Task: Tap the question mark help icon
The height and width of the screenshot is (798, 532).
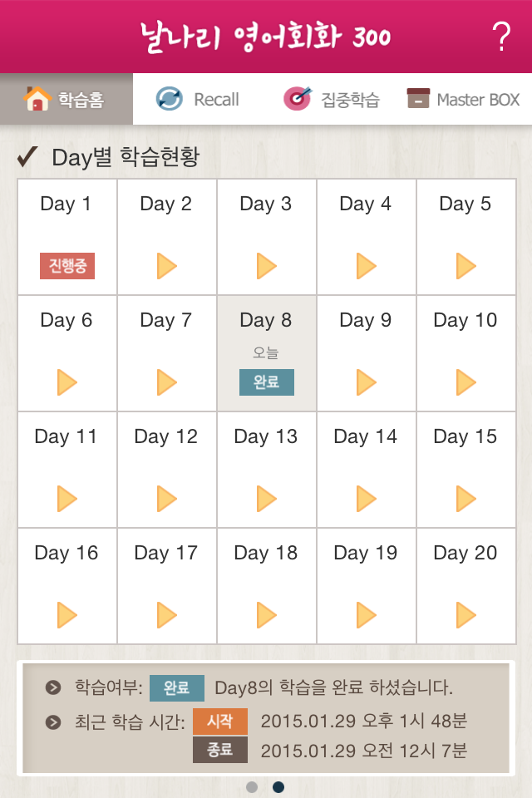Action: [x=500, y=37]
